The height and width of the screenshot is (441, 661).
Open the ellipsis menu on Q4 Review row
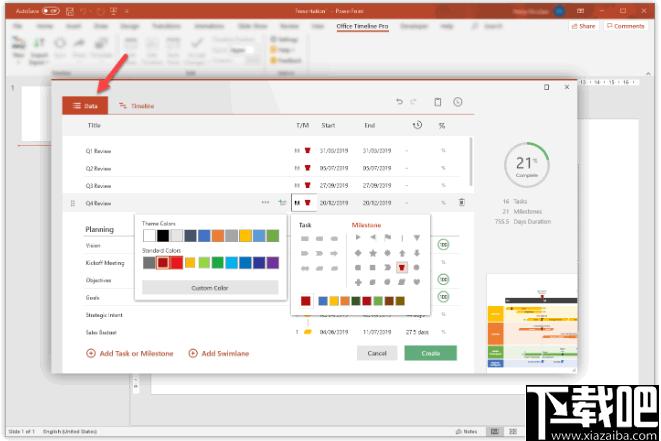pos(265,202)
